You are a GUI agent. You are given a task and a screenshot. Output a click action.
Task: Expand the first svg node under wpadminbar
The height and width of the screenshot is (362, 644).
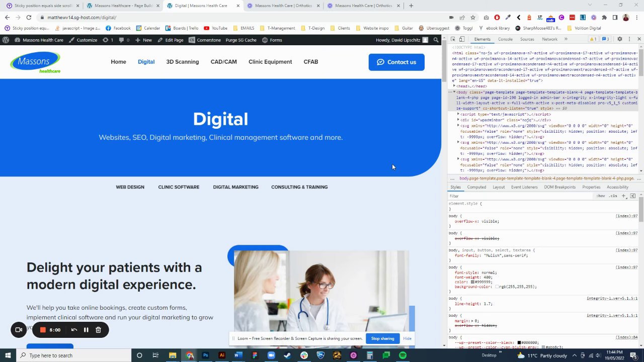(x=458, y=126)
